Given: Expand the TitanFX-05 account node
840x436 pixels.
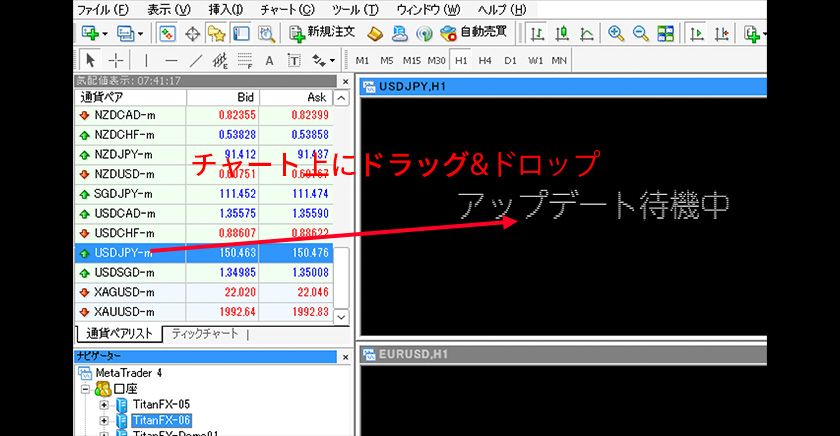Looking at the screenshot, I should (104, 404).
